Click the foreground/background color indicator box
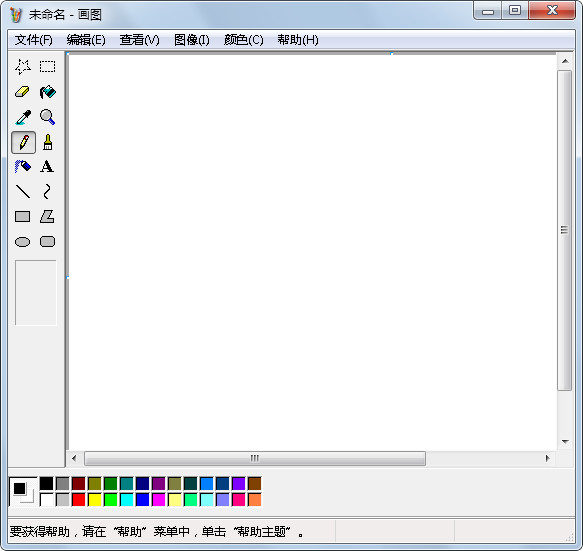Image resolution: width=583 pixels, height=551 pixels. coord(23,492)
